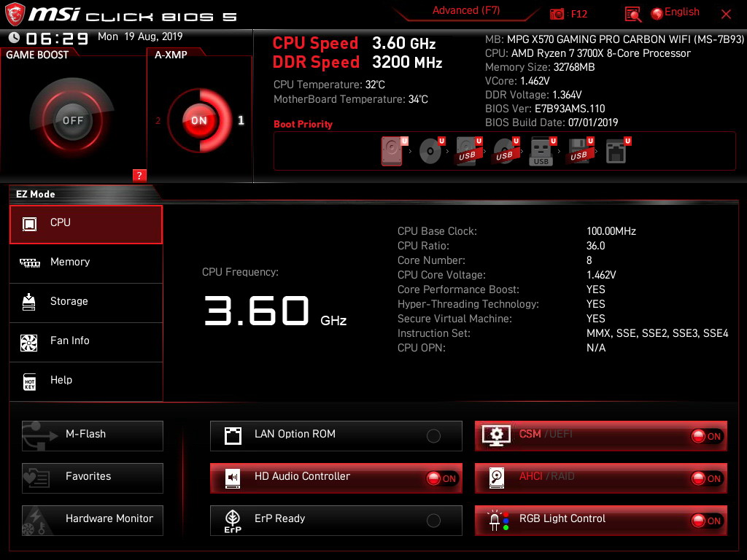Screen dimensions: 747x560
Task: Select the optical disc boot device icon
Action: 430,152
